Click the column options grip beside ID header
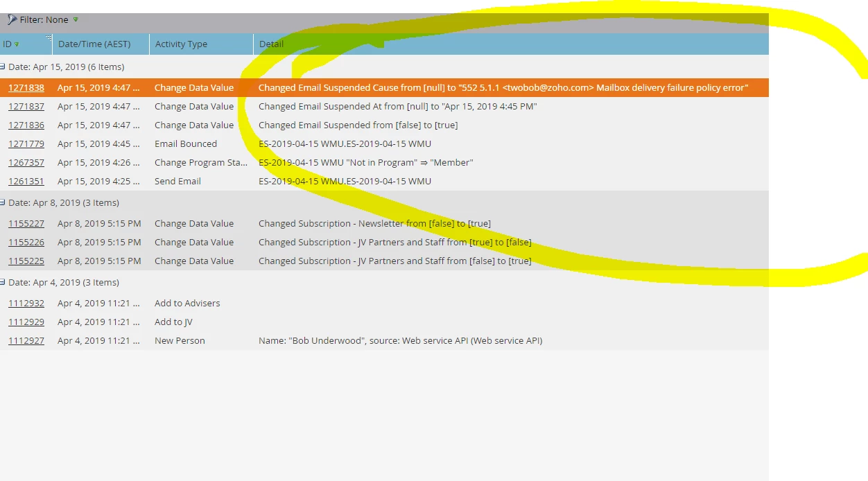868x481 pixels. (49, 37)
